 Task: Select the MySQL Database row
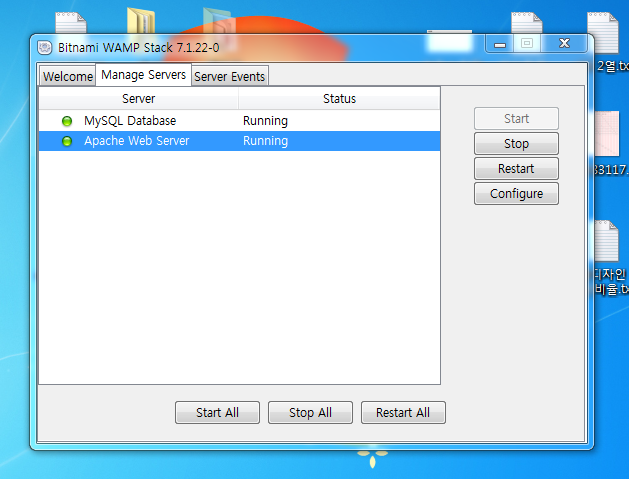[239, 121]
